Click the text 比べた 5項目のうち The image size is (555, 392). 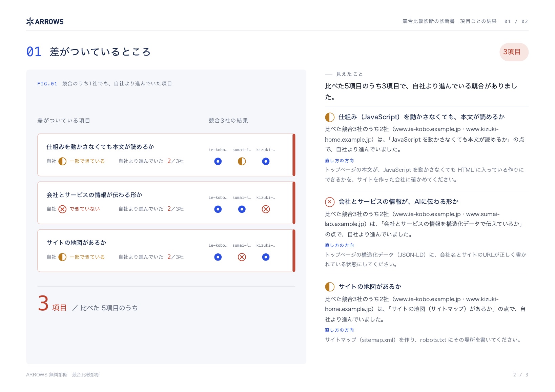(109, 308)
